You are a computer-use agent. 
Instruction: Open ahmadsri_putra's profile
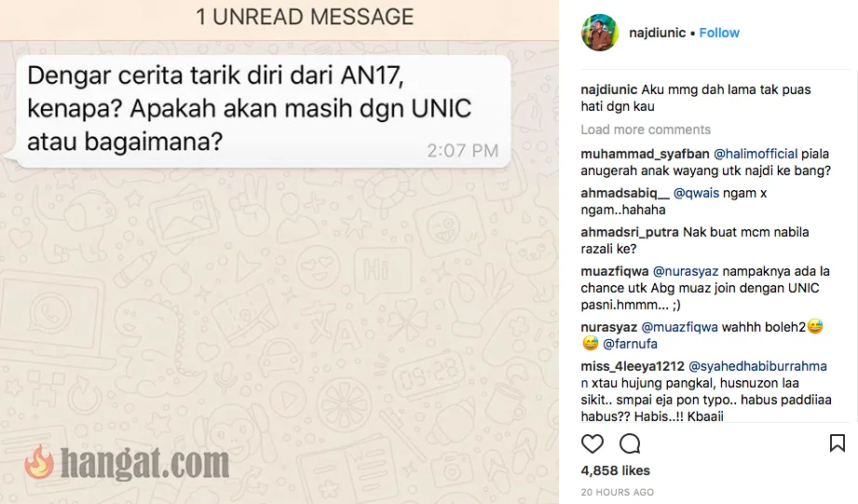(630, 232)
